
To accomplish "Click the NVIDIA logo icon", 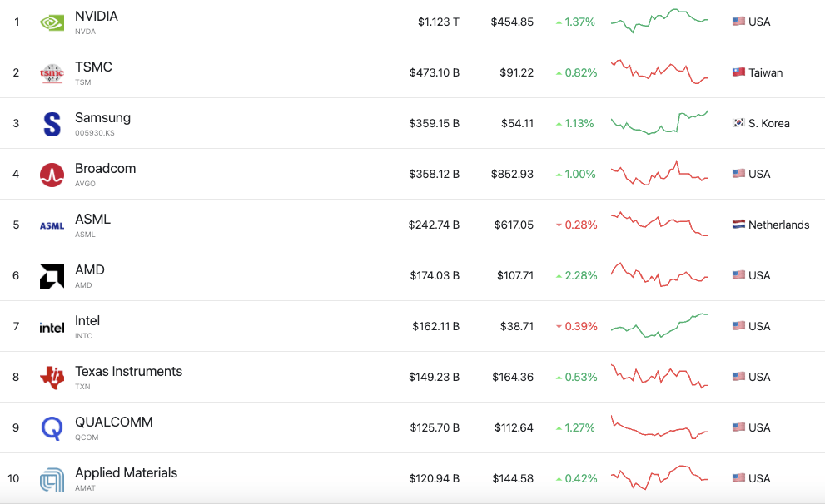I will click(52, 22).
